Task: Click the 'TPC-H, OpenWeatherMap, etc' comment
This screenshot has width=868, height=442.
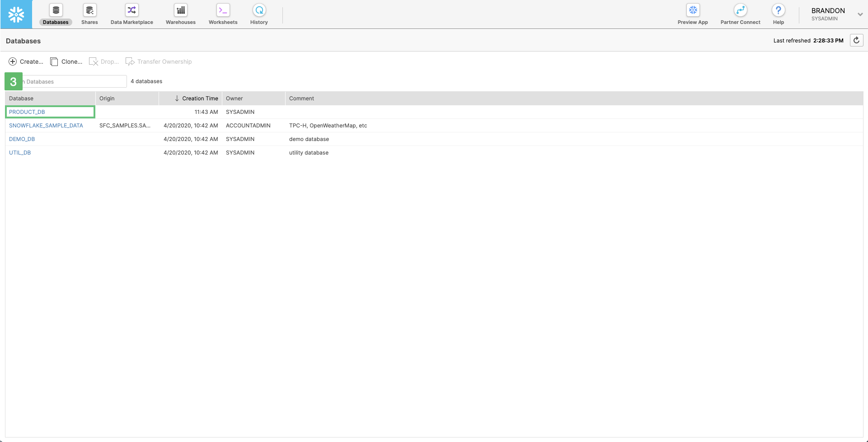Action: (x=328, y=126)
